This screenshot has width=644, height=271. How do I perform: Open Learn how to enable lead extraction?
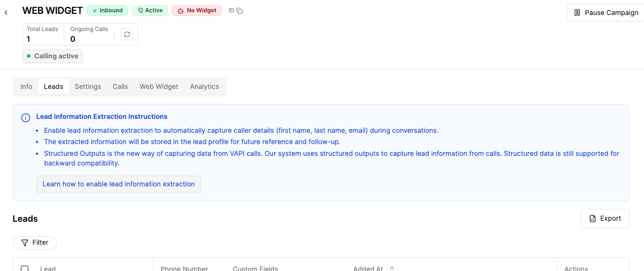click(x=118, y=184)
